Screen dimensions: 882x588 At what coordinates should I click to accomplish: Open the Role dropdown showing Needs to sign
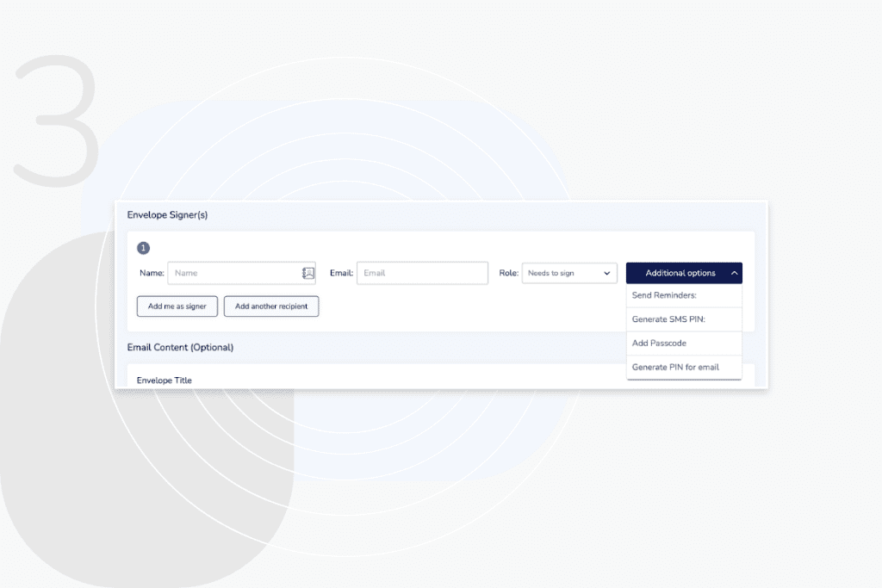pyautogui.click(x=569, y=273)
